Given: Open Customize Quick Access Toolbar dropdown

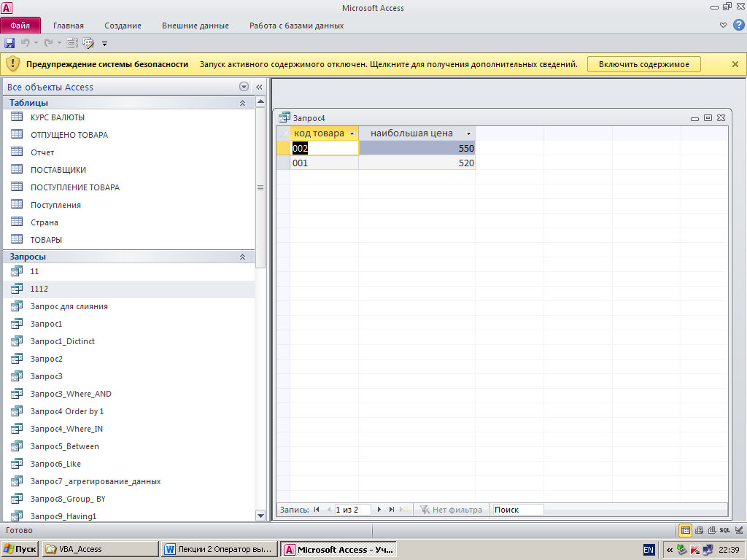Looking at the screenshot, I should tap(104, 44).
